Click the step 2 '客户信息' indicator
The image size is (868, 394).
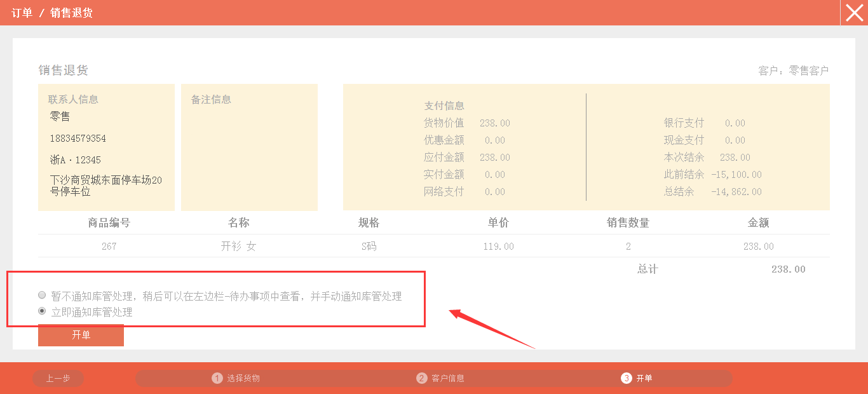click(440, 378)
